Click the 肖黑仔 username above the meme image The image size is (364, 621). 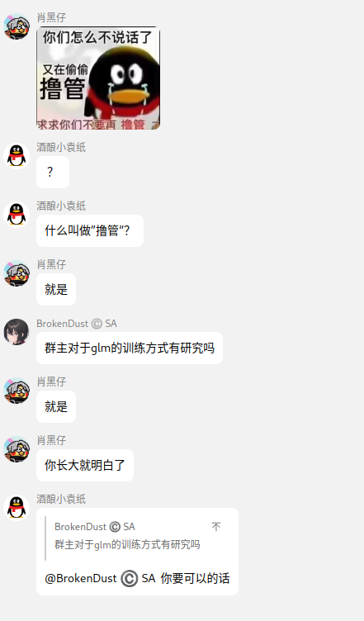51,17
